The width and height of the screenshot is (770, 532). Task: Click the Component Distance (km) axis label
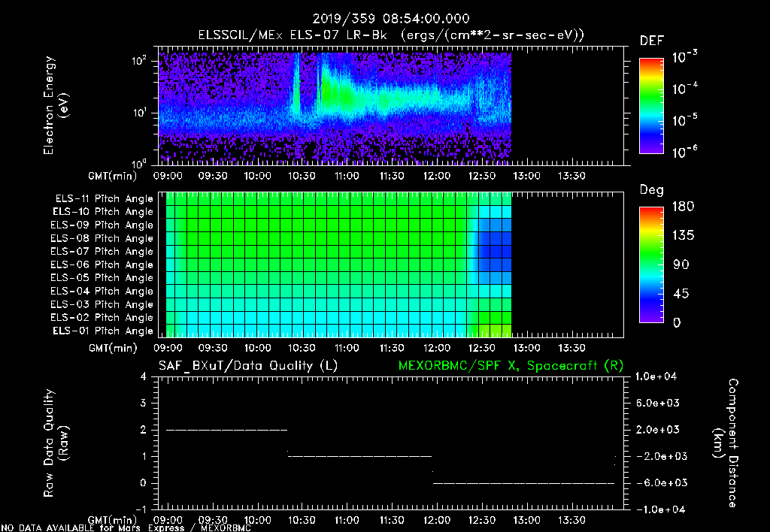pyautogui.click(x=726, y=443)
